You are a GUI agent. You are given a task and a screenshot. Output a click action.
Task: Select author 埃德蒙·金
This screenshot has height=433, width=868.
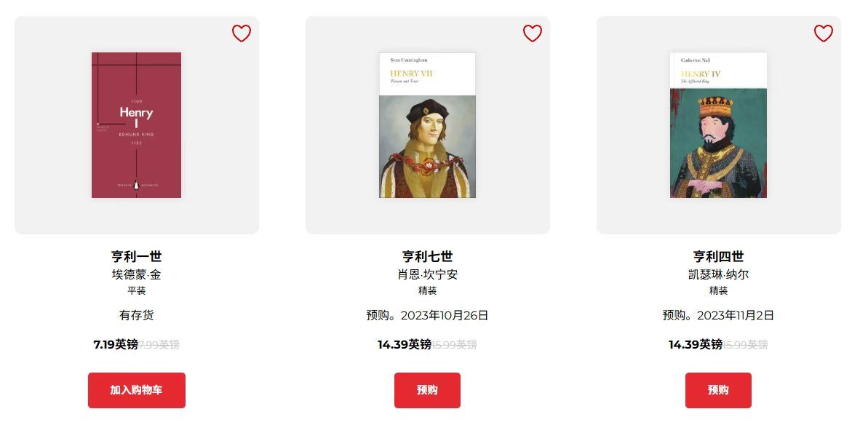pyautogui.click(x=136, y=274)
